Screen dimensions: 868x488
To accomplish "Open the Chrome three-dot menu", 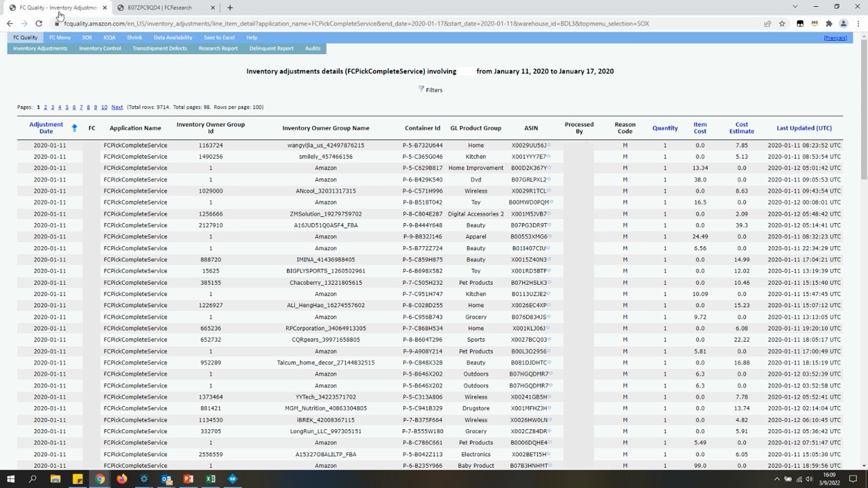I will [858, 23].
